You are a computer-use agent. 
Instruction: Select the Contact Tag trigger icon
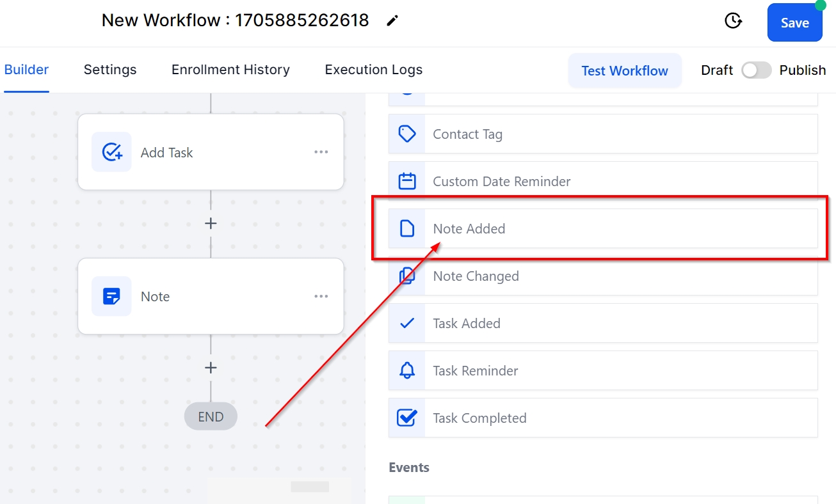click(x=407, y=134)
